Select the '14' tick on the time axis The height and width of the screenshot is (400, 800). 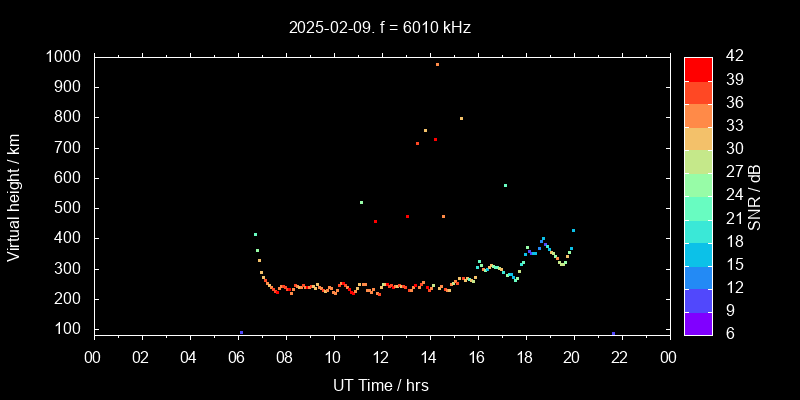[429, 357]
